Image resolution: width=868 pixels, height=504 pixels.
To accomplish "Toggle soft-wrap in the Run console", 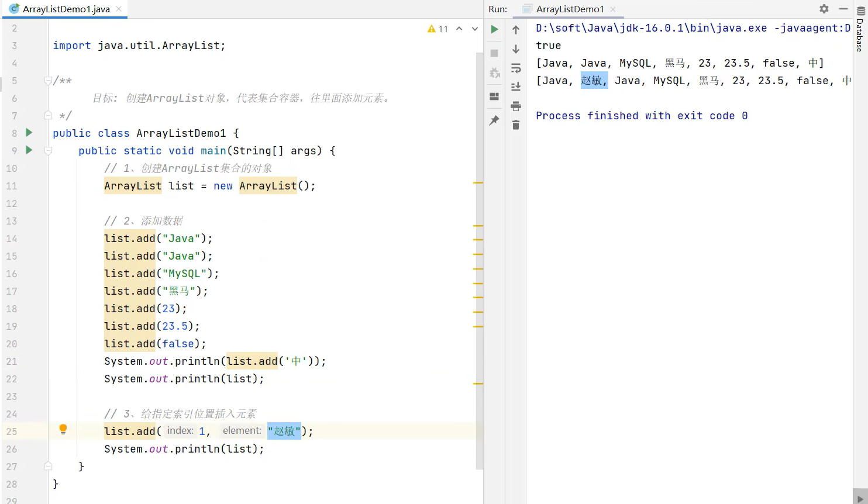I will click(516, 68).
